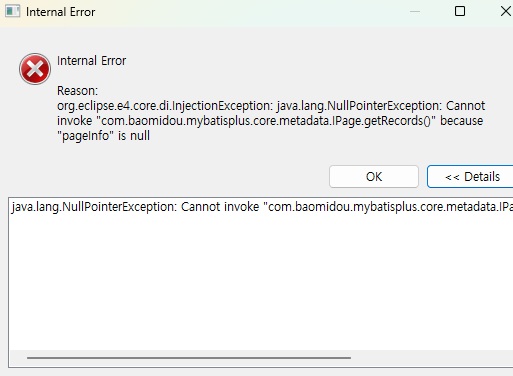513x376 pixels.
Task: Click the Reason: label
Action: pyautogui.click(x=77, y=91)
